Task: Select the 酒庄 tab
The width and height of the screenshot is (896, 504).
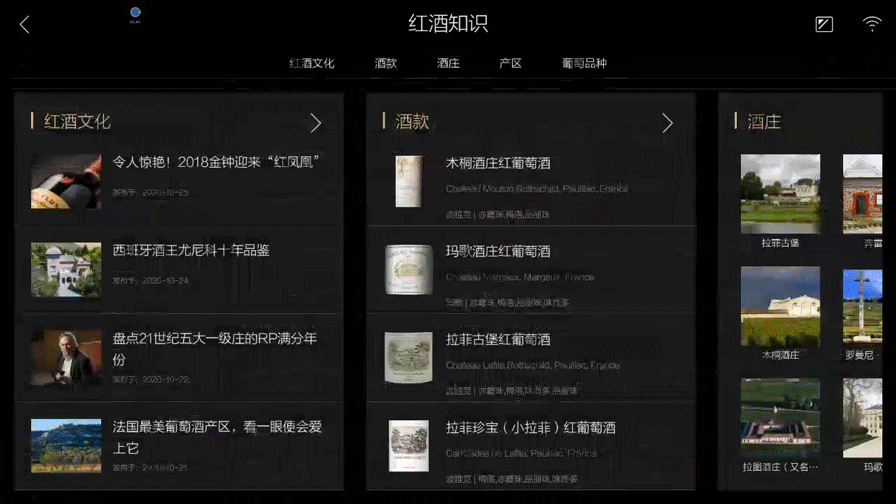Action: pyautogui.click(x=448, y=63)
